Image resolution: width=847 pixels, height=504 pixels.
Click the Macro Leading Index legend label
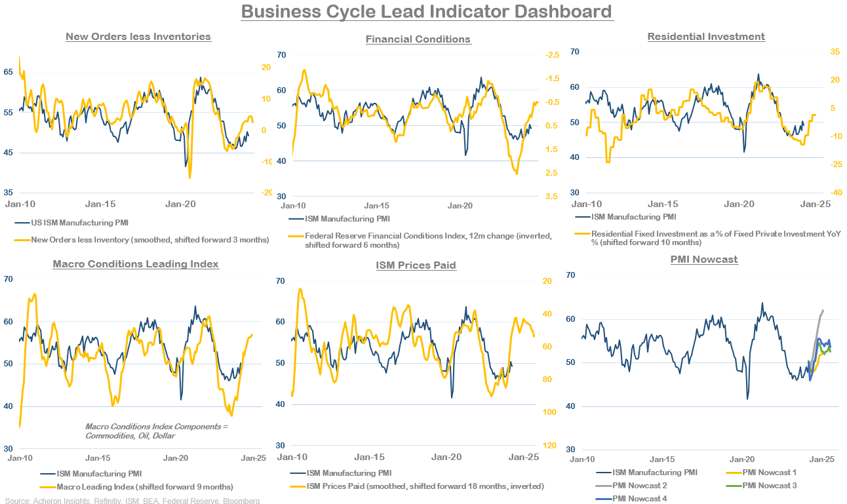click(x=145, y=486)
